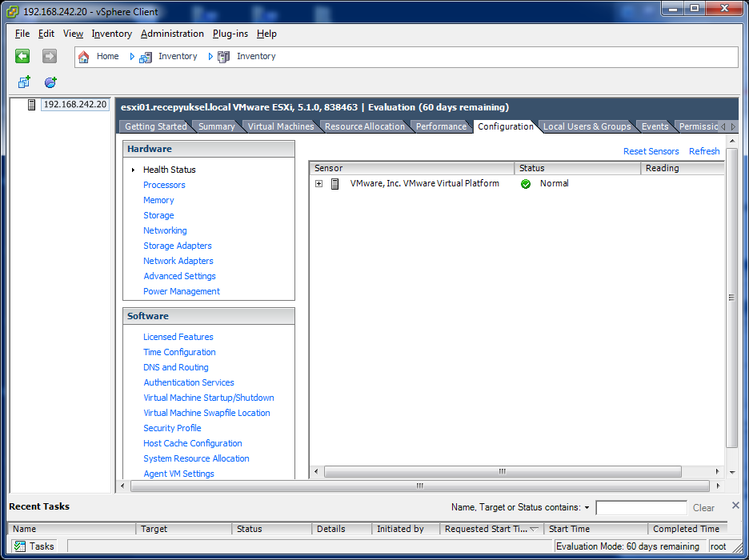Open the Advanced Settings link
The height and width of the screenshot is (560, 749).
click(x=179, y=277)
